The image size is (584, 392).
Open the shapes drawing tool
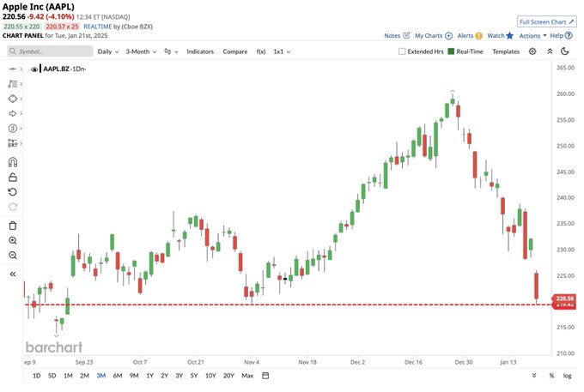click(x=13, y=99)
